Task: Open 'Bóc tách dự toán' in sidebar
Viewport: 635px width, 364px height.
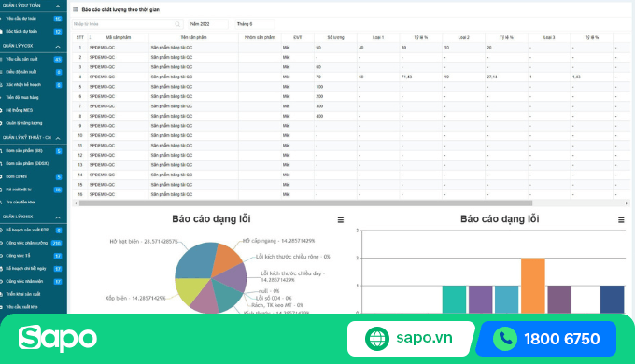Action: tap(21, 31)
